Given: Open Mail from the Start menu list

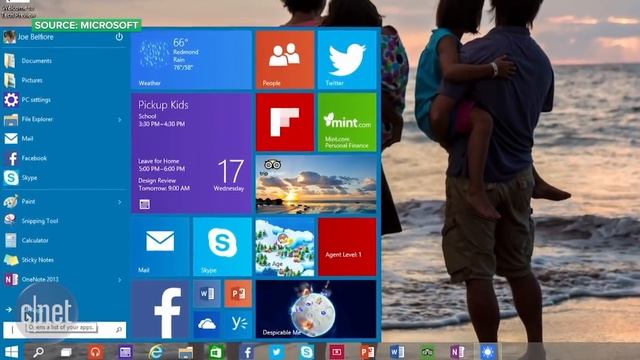Looking at the screenshot, I should [x=64, y=139].
